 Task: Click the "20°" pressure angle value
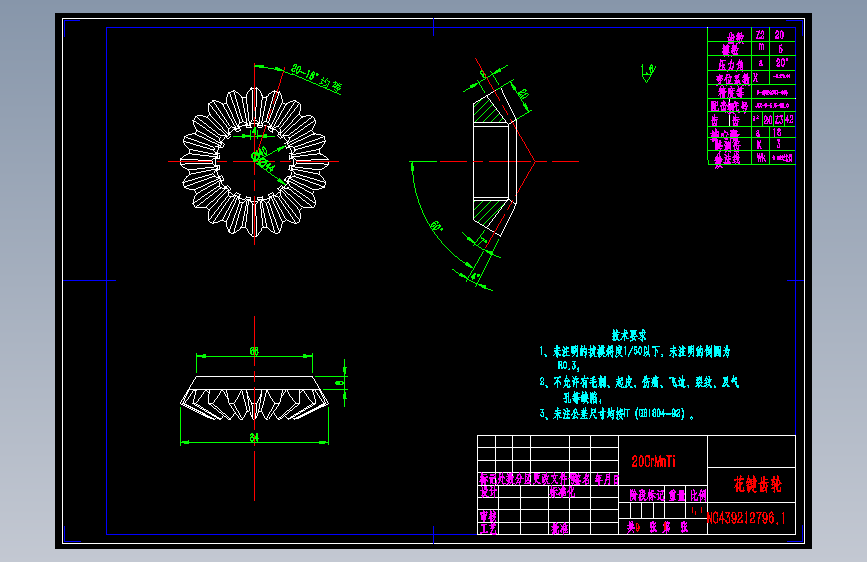781,63
